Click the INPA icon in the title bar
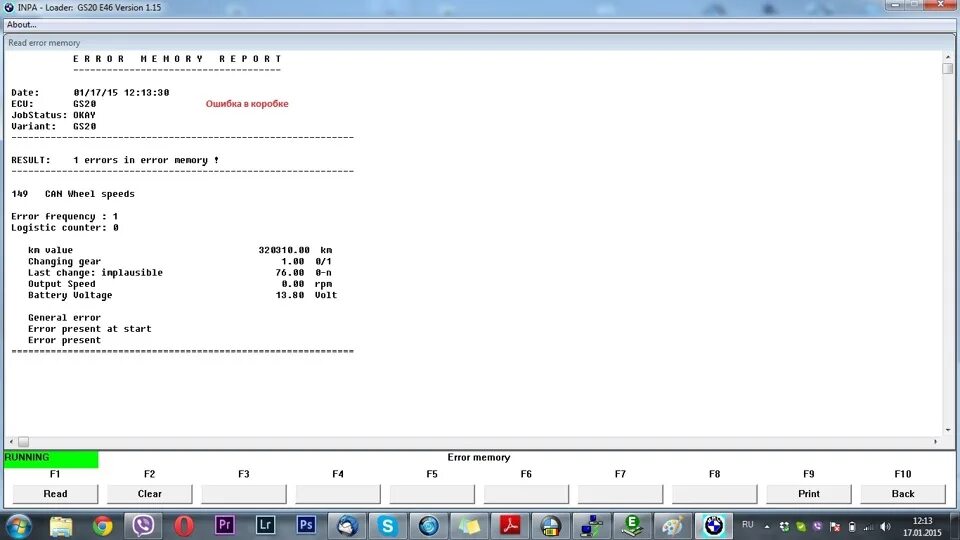Viewport: 960px width, 540px height. [9, 7]
